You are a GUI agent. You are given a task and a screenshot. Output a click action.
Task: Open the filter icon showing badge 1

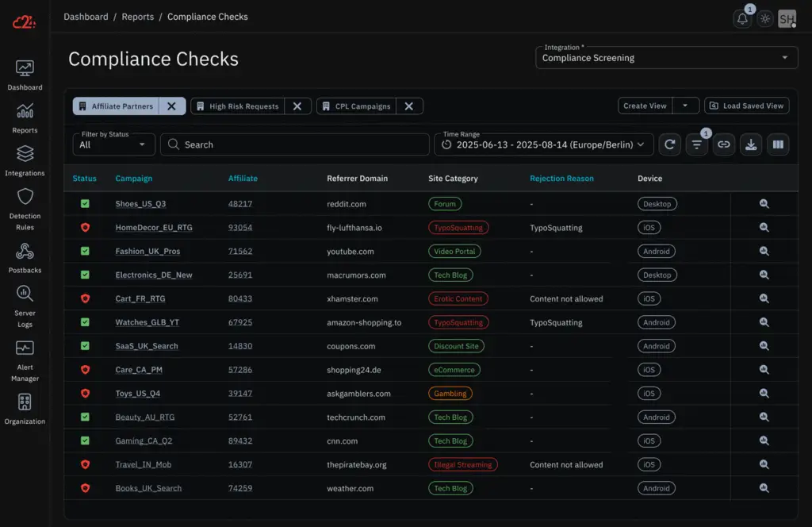click(696, 144)
